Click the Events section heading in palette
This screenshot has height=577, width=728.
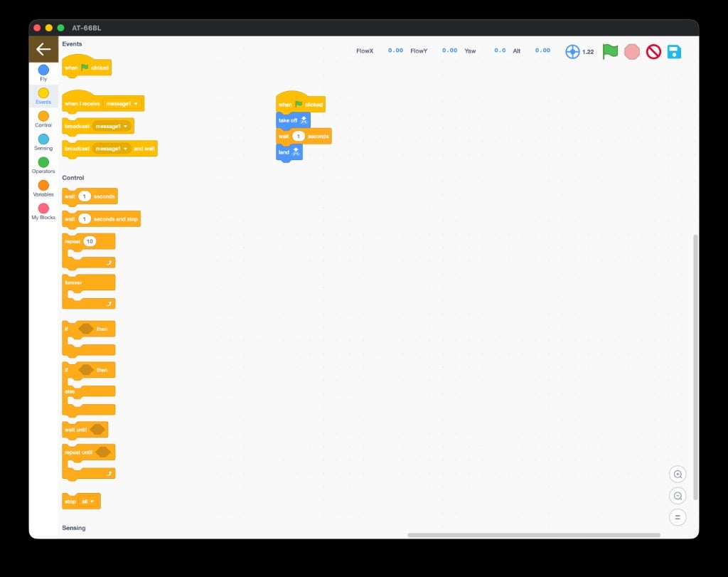pos(72,43)
